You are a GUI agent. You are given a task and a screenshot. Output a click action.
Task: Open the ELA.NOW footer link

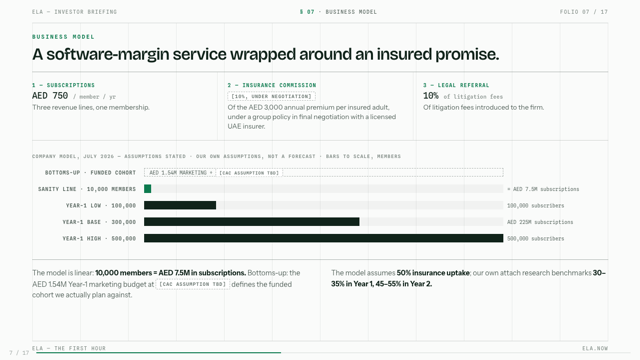click(x=595, y=348)
